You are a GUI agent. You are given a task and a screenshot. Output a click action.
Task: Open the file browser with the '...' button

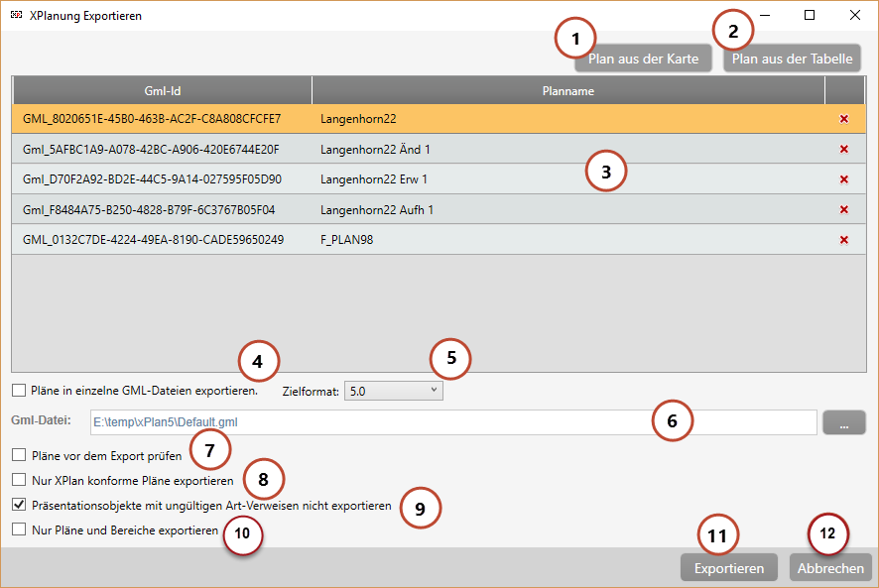point(844,421)
